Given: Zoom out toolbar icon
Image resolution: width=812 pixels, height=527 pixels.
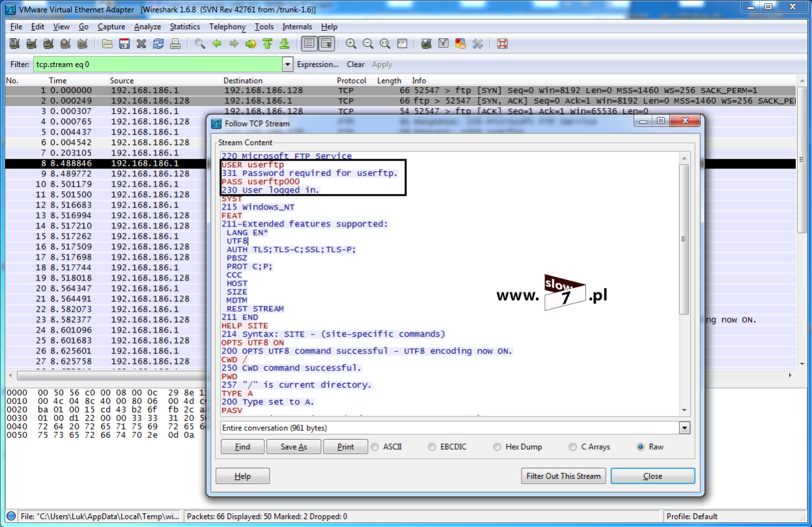Looking at the screenshot, I should click(368, 44).
